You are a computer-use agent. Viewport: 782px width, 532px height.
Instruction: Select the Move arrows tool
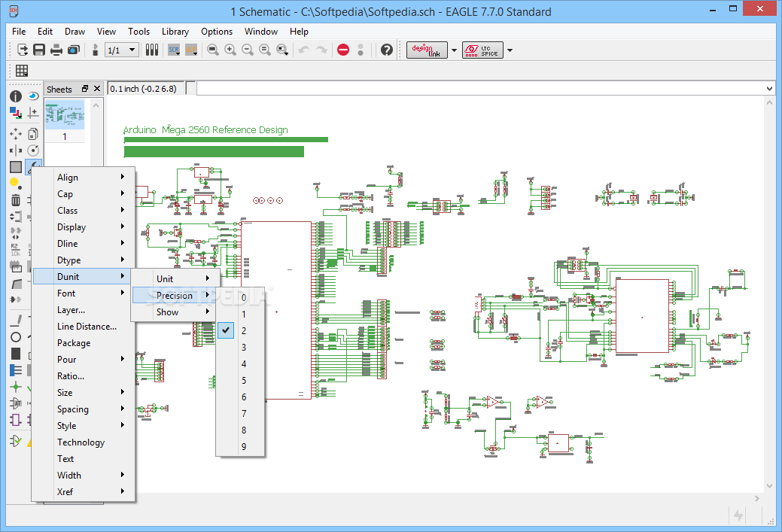tap(16, 134)
